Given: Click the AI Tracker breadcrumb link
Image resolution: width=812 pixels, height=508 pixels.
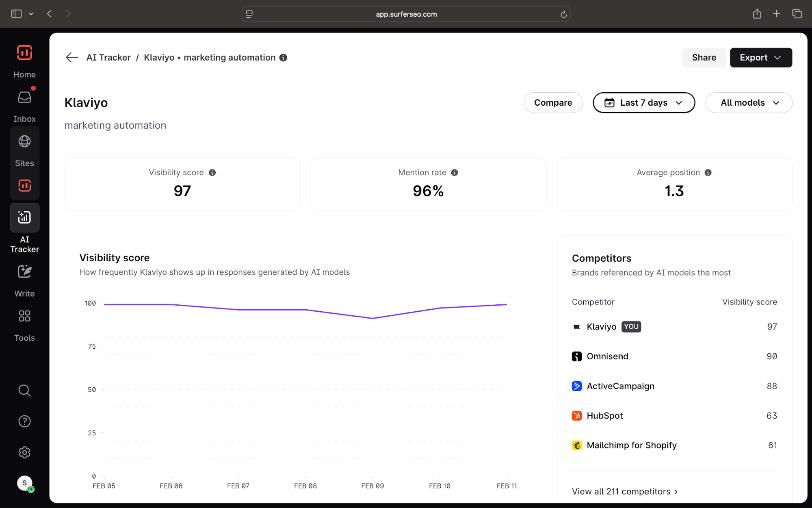Looking at the screenshot, I should (x=108, y=58).
